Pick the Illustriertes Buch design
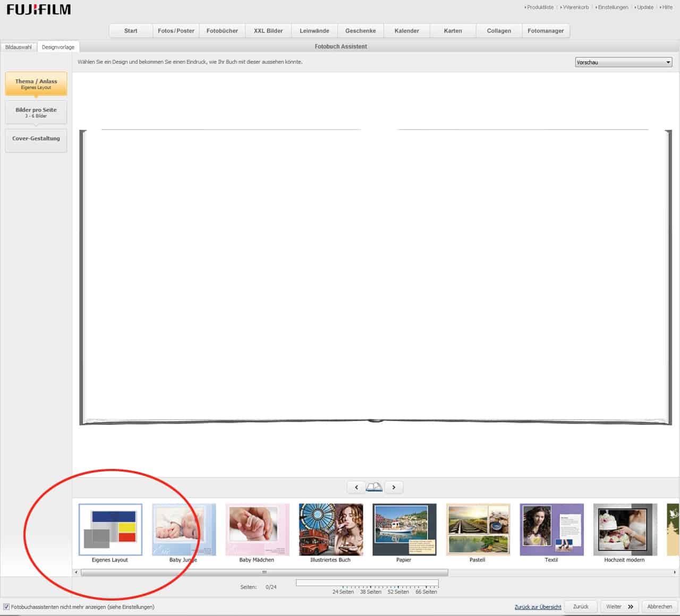The width and height of the screenshot is (680, 616). (331, 530)
